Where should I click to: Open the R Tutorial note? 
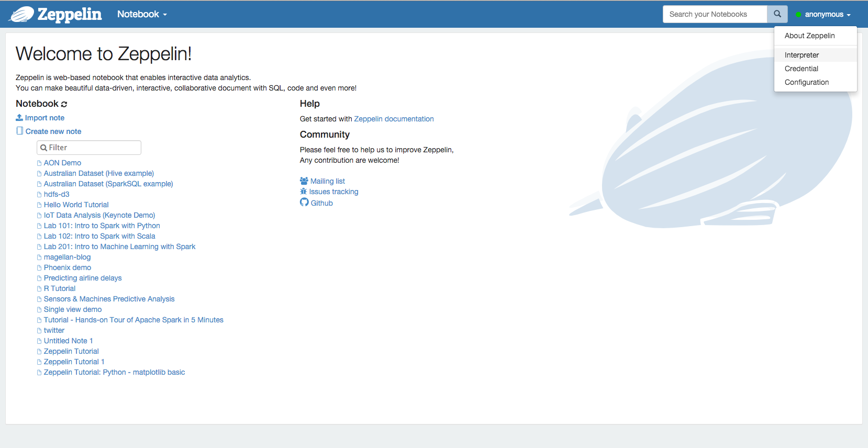pyautogui.click(x=60, y=288)
